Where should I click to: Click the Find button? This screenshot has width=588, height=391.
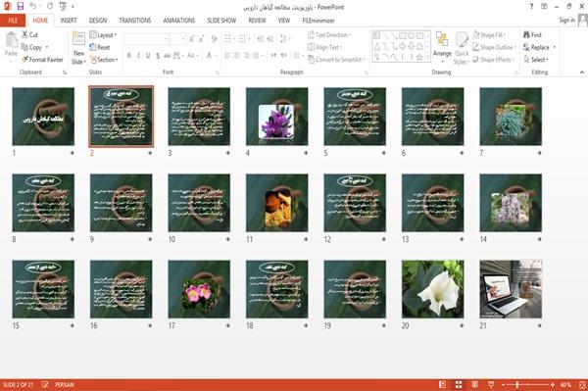[532, 35]
